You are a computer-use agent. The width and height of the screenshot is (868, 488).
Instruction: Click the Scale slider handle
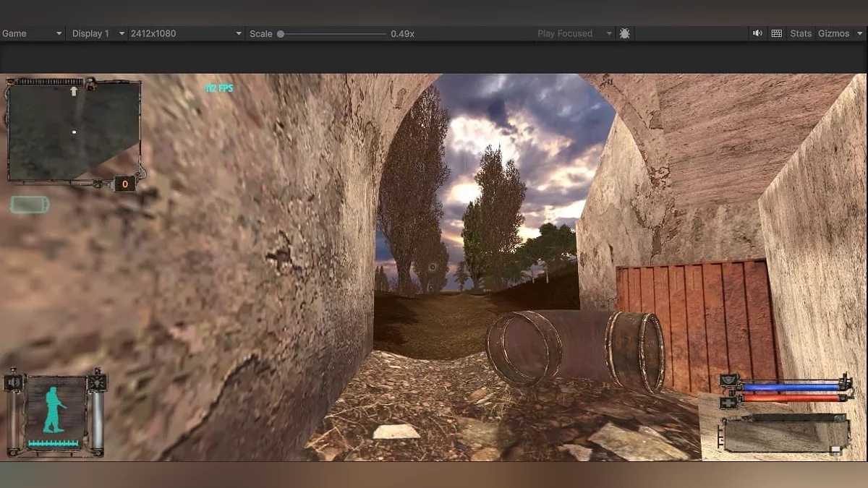tap(281, 33)
